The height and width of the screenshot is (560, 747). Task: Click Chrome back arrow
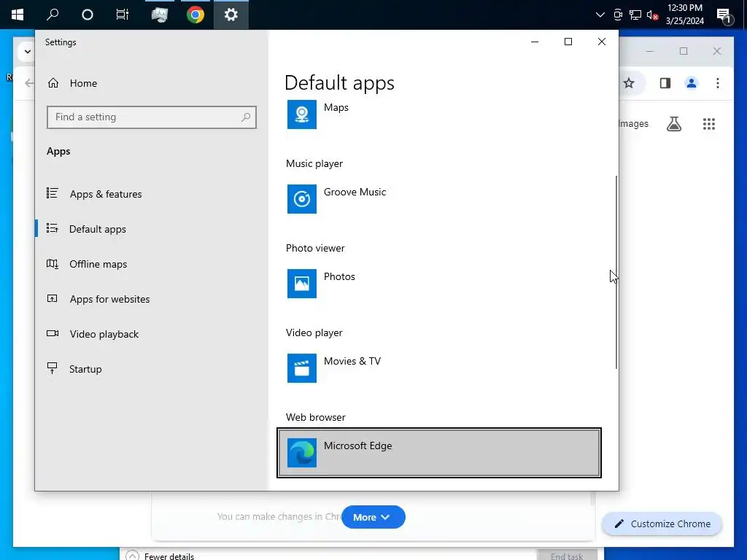(29, 83)
